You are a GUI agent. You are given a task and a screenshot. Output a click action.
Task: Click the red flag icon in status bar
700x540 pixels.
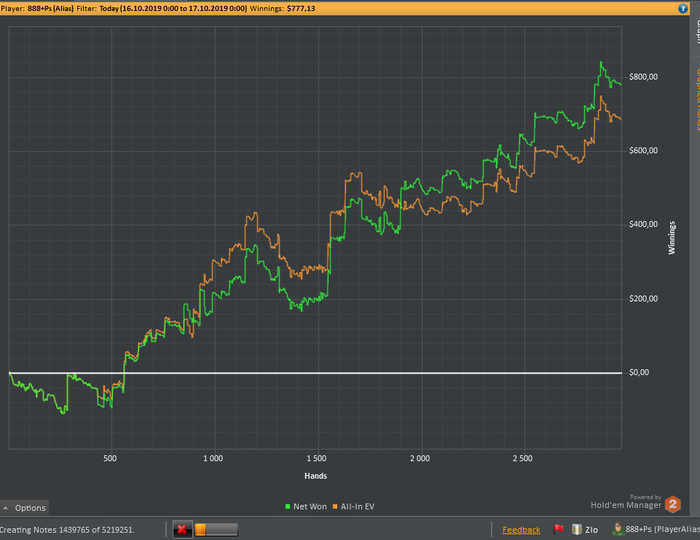click(558, 529)
